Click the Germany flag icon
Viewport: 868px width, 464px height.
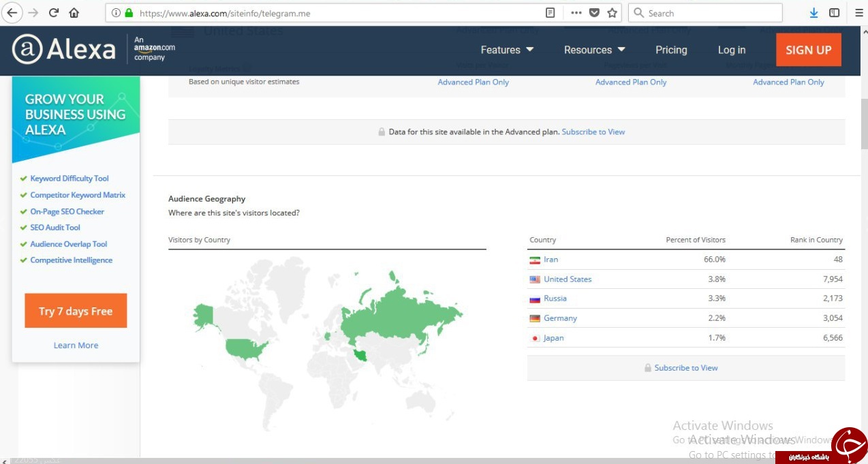coord(535,318)
